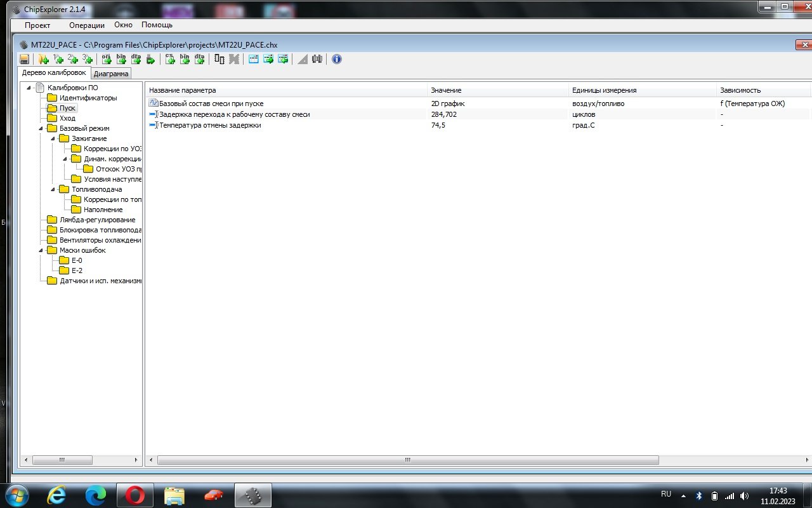Open the Операции menu
This screenshot has height=508, width=812.
click(x=86, y=25)
